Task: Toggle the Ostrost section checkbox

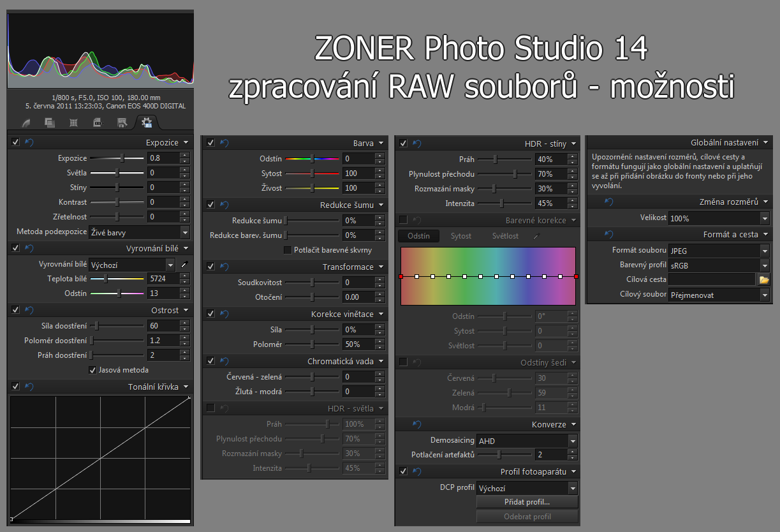Action: pos(16,310)
